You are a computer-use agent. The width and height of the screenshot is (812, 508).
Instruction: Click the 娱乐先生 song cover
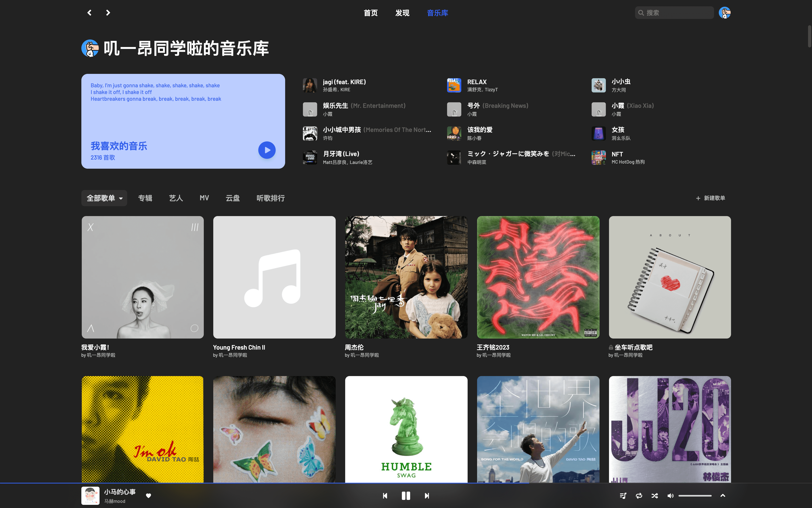tap(310, 110)
